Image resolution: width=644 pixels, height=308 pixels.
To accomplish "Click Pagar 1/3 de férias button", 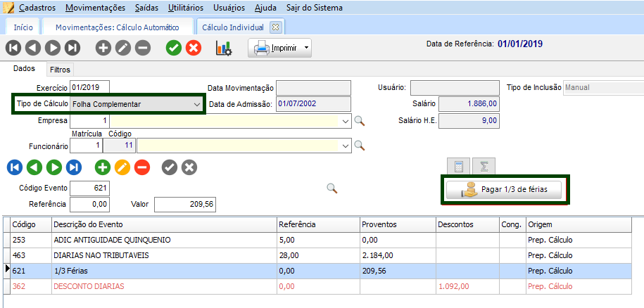I will [503, 190].
